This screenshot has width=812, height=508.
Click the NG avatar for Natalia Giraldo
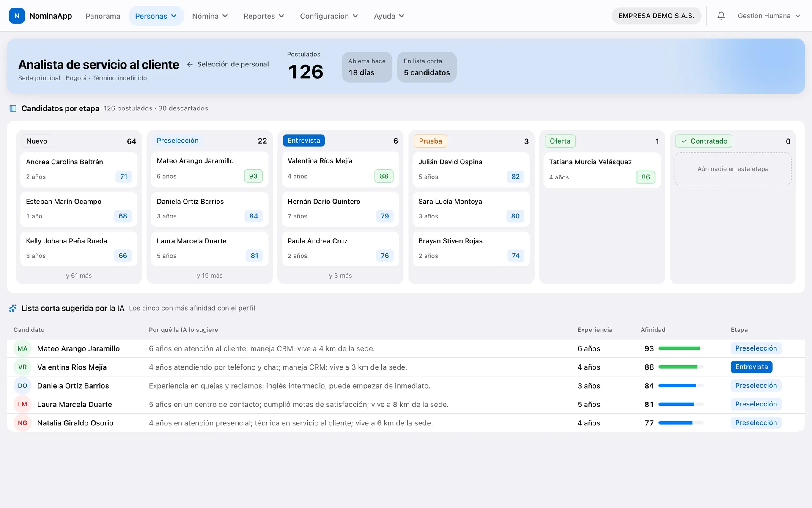22,423
